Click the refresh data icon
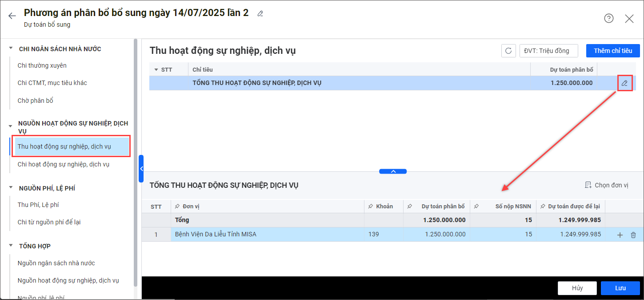Viewport: 644px width, 300px height. (508, 51)
